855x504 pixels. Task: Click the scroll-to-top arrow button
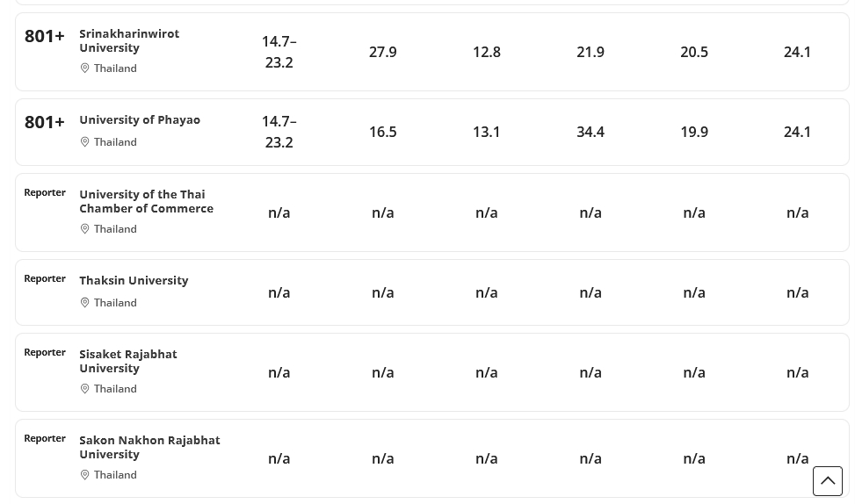[x=827, y=481]
